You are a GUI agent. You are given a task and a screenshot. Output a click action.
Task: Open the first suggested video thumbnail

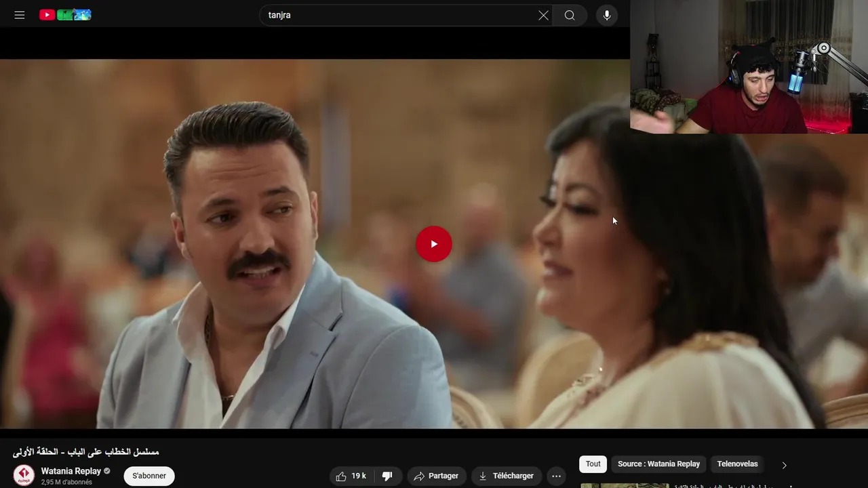[625, 485]
